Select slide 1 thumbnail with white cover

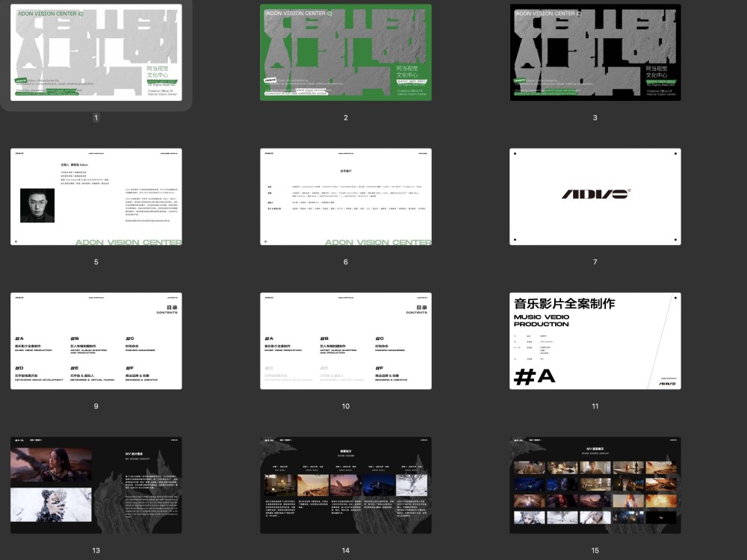coord(96,52)
